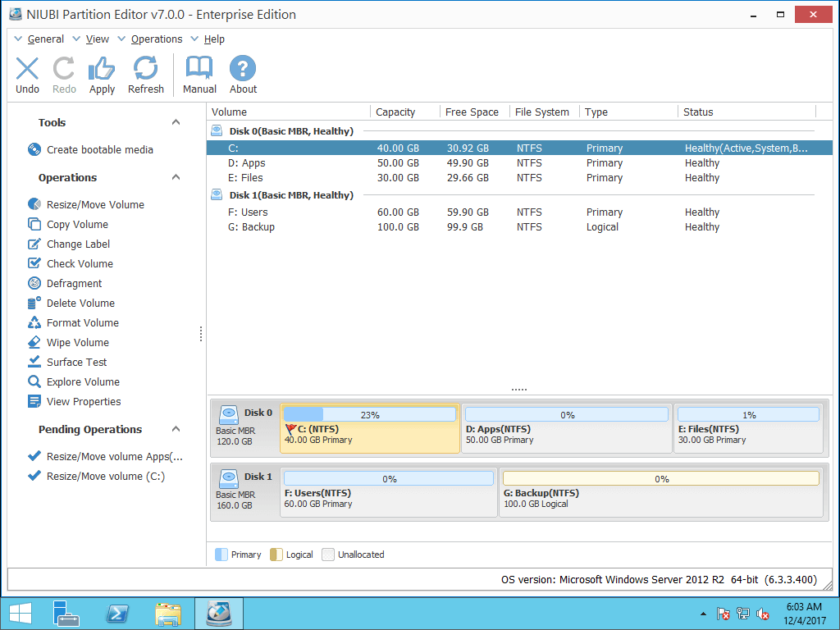This screenshot has width=840, height=630.
Task: Click the Disk 1 drive icon in the disk map
Action: click(x=230, y=477)
